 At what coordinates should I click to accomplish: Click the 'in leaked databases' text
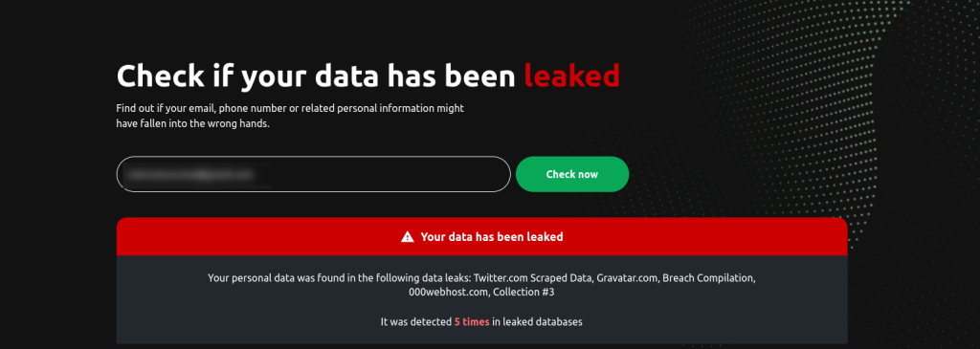coord(538,322)
